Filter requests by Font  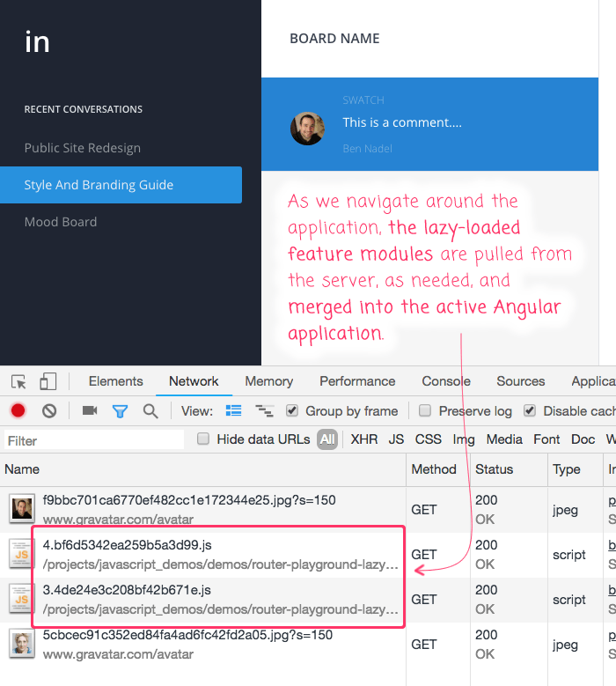(546, 439)
